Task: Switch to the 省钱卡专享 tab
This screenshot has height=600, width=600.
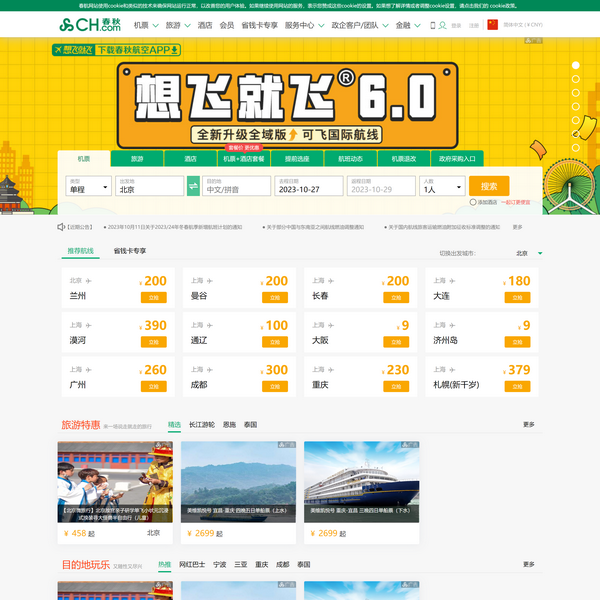Action: click(129, 251)
